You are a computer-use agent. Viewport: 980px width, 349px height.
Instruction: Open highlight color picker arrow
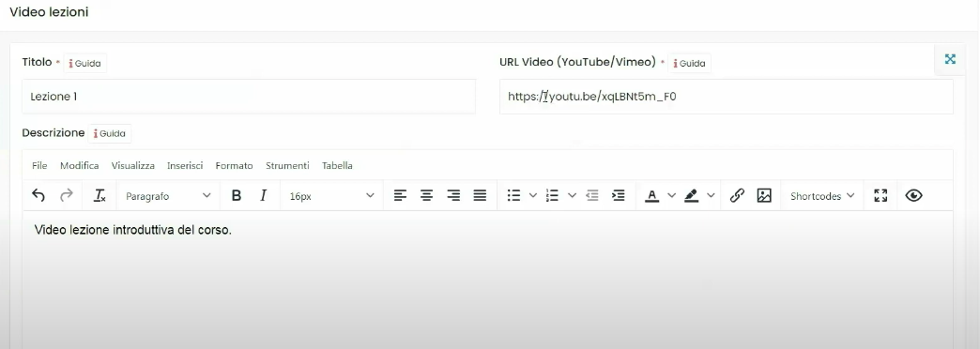click(712, 196)
